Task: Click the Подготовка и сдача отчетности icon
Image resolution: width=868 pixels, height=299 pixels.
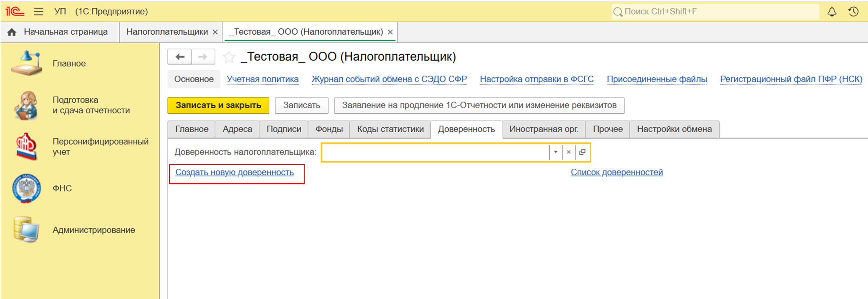Action: pos(26,105)
